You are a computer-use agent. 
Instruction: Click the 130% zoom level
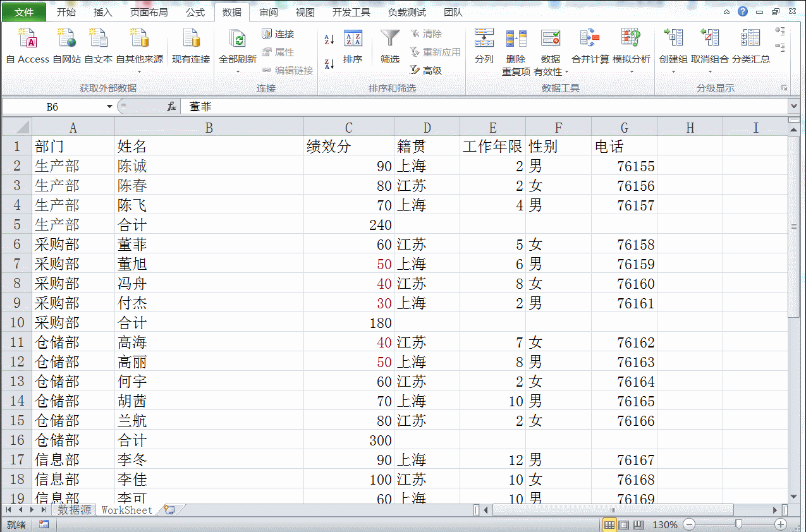(x=665, y=524)
